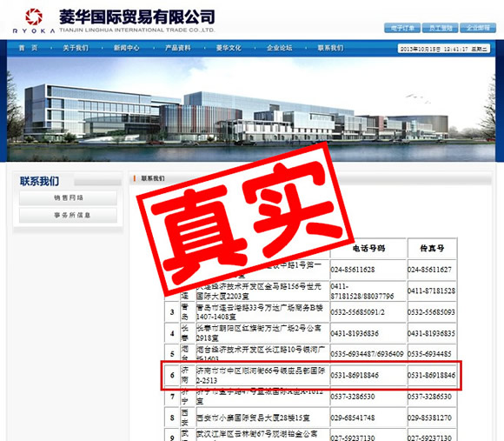Click the 联系我们 sidebar heading
The height and width of the screenshot is (441, 504).
click(39, 181)
